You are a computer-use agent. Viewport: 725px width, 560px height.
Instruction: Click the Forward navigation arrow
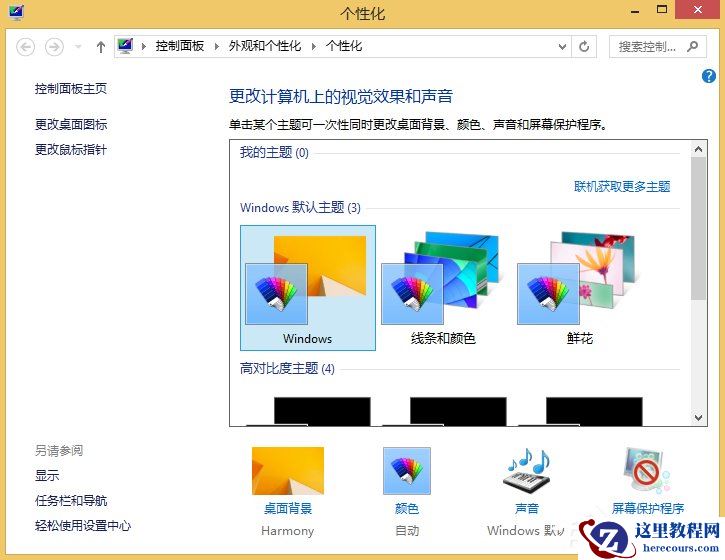coord(54,47)
